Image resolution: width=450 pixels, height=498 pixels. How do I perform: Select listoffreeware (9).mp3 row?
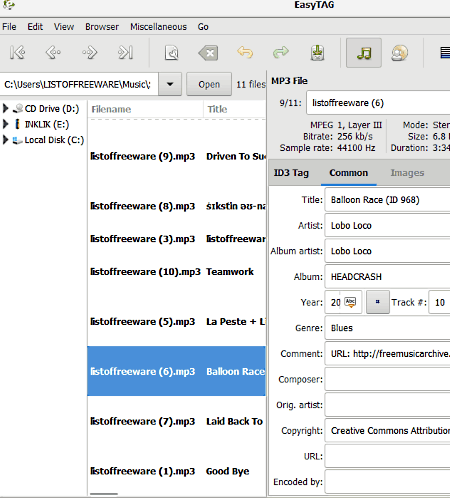177,156
